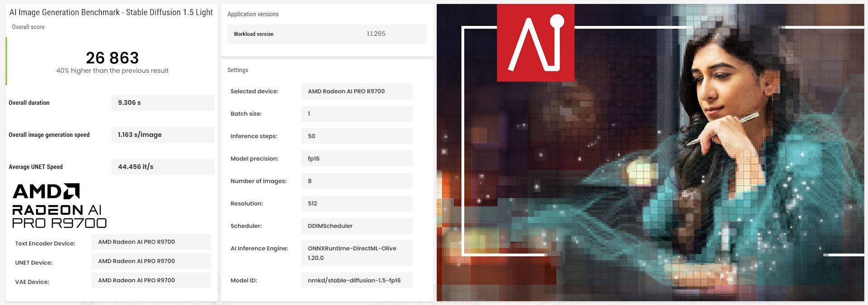Click the Batch size label

(x=246, y=114)
